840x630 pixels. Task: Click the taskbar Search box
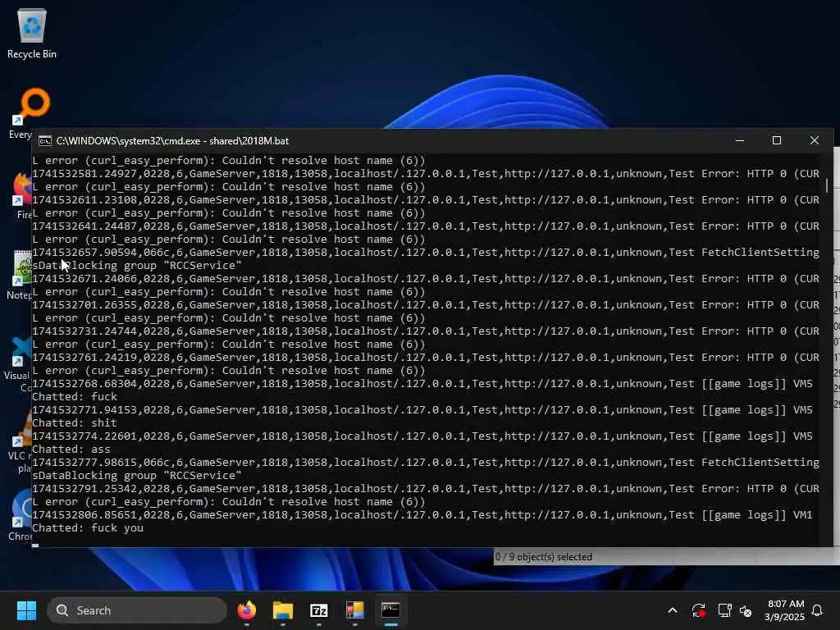tap(137, 610)
